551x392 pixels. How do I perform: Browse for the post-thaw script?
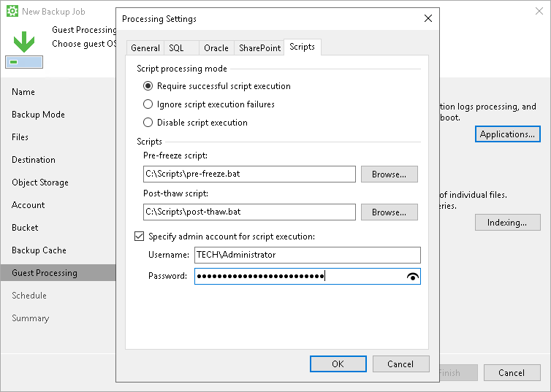(x=388, y=212)
